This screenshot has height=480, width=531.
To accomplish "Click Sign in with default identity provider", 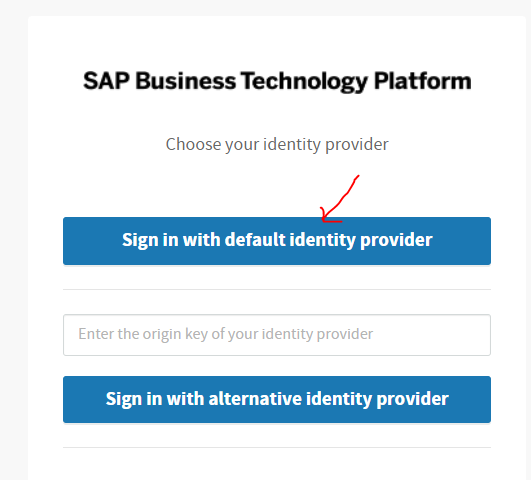I will 277,241.
